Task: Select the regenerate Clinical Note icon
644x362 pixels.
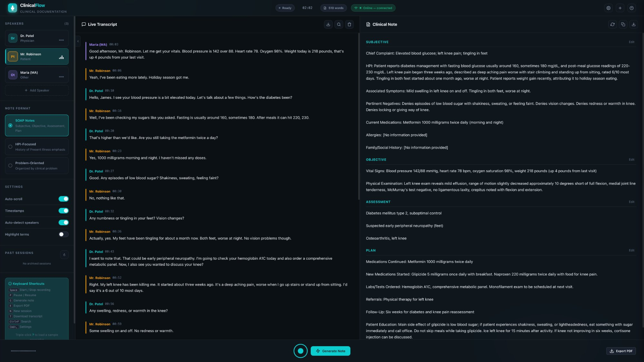Action: pyautogui.click(x=612, y=24)
